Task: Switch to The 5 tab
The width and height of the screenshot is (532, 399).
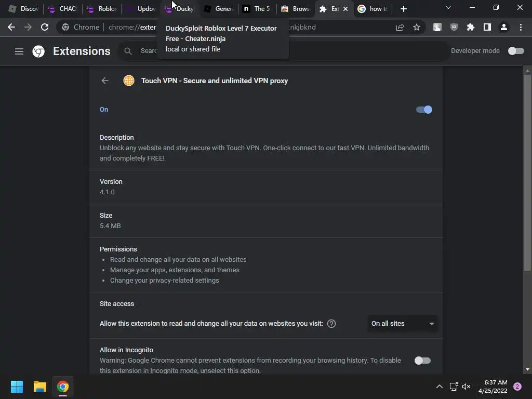Action: [x=257, y=9]
